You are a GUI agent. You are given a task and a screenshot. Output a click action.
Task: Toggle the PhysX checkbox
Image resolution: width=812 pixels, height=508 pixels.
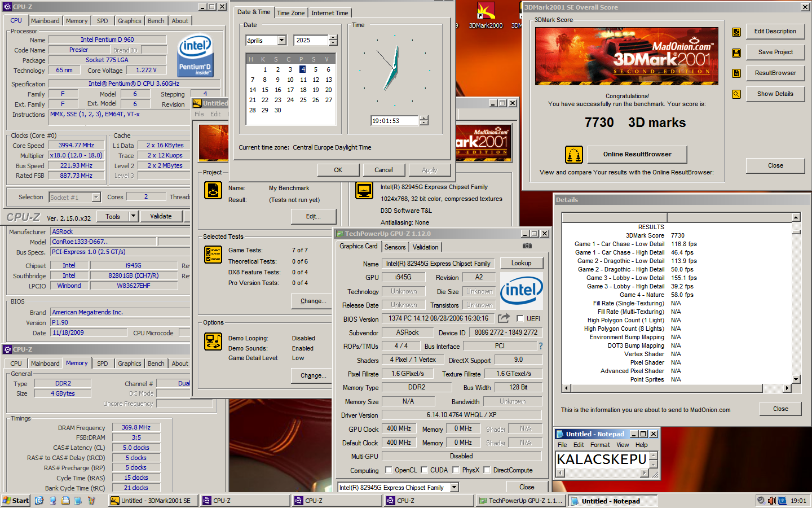pos(456,470)
